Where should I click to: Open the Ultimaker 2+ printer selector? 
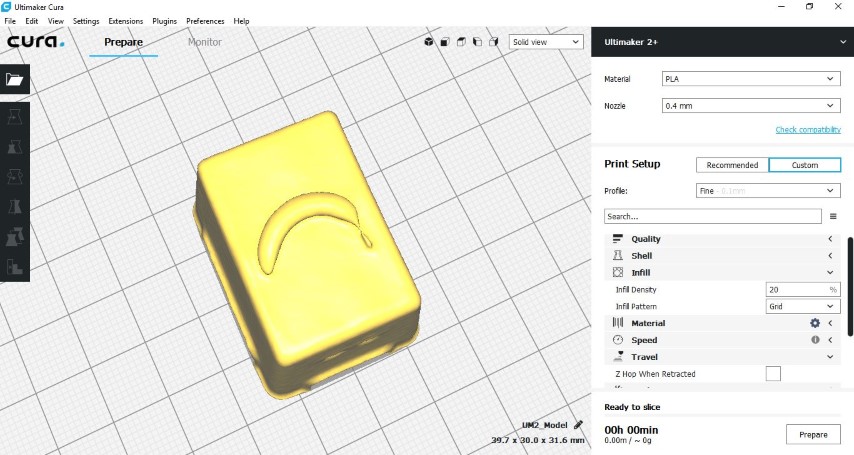coord(722,42)
